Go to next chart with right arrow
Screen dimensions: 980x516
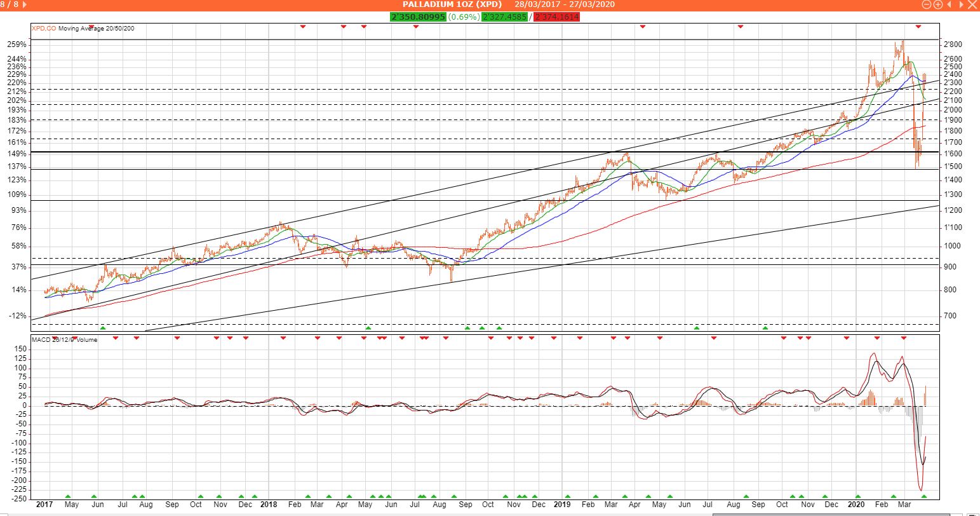pyautogui.click(x=961, y=4)
